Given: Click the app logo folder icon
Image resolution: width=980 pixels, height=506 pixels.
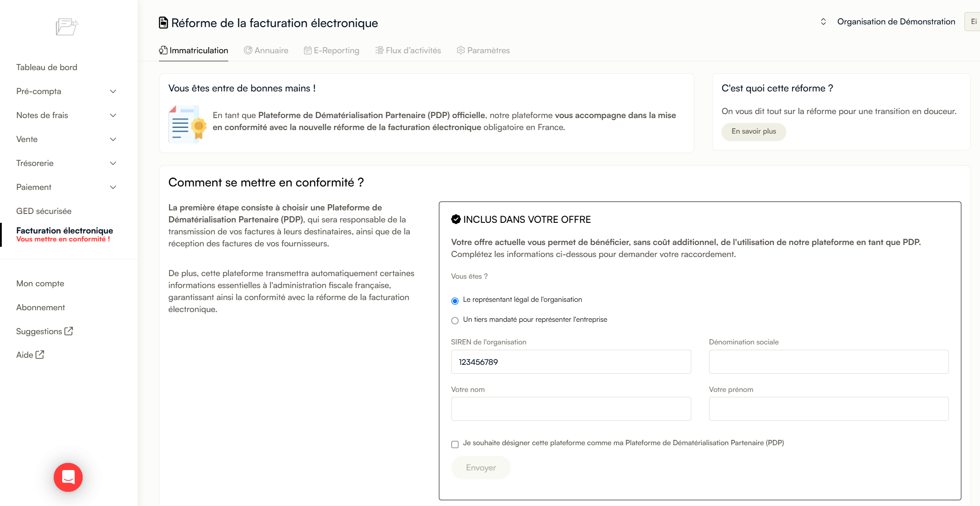Looking at the screenshot, I should pos(67,27).
